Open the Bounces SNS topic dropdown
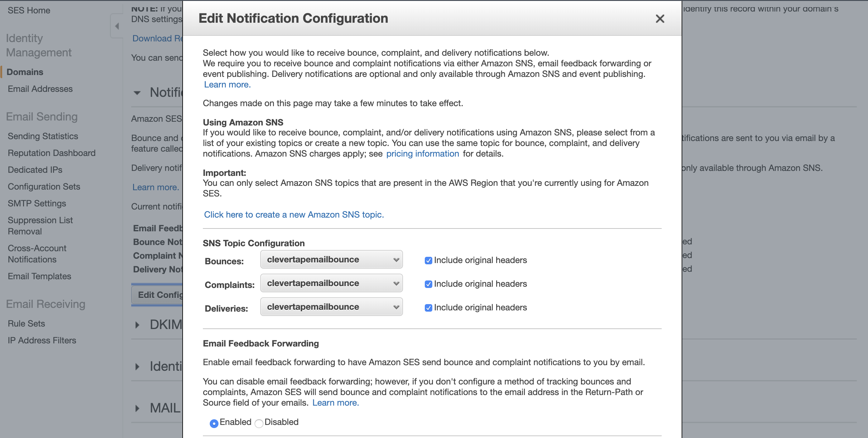 [x=331, y=260]
